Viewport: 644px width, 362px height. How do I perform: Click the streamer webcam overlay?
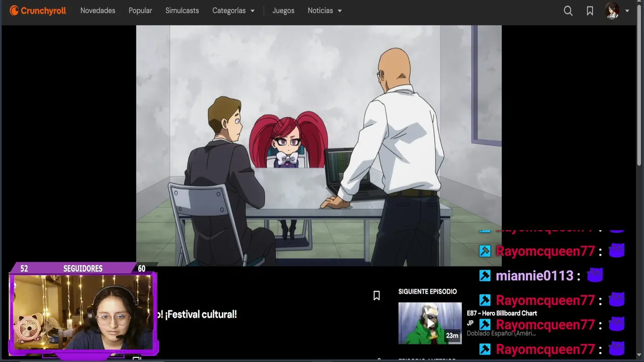83,312
